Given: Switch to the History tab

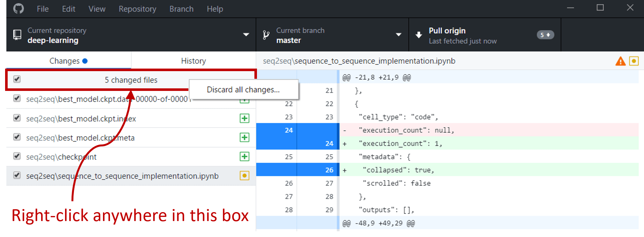Looking at the screenshot, I should [x=193, y=61].
